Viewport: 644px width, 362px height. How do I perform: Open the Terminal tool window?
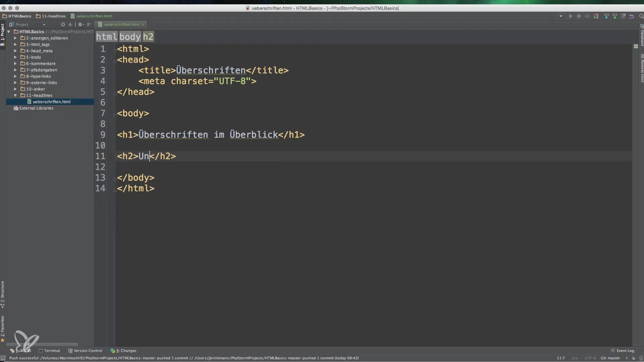[50, 351]
